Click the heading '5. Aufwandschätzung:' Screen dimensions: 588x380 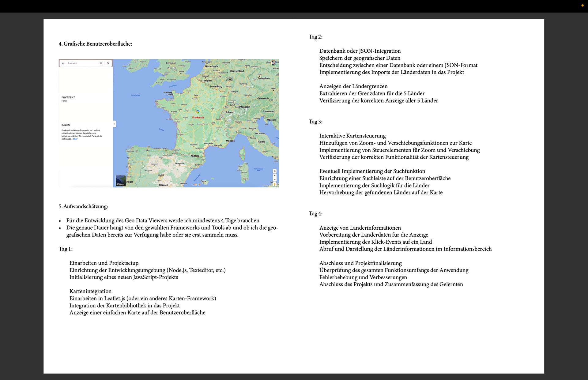[83, 206]
